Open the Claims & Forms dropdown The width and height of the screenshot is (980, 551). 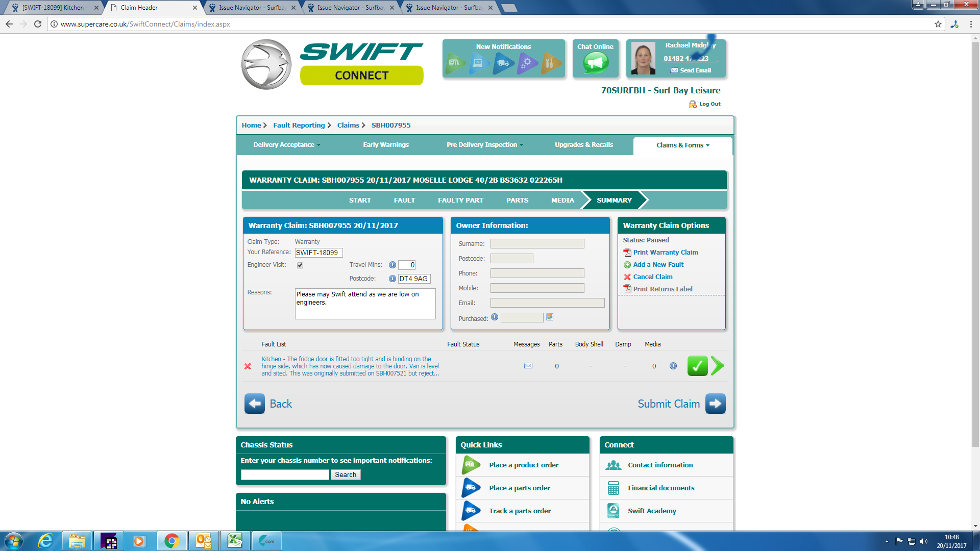[682, 145]
